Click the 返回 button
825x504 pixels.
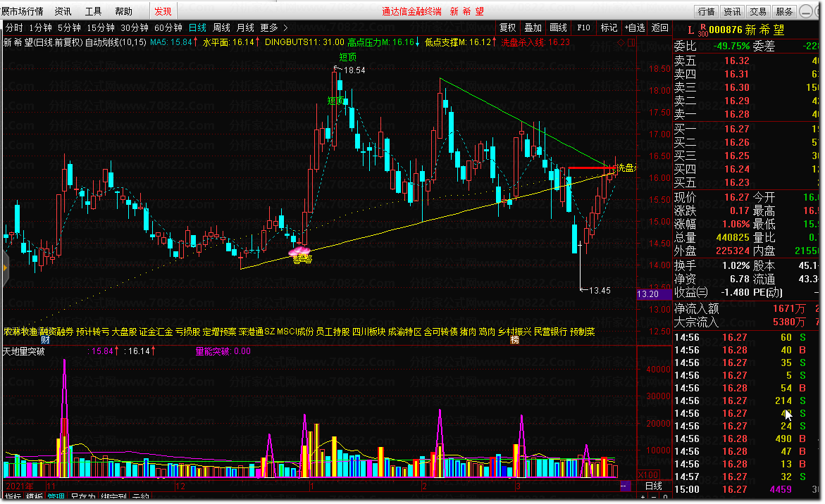pos(660,28)
